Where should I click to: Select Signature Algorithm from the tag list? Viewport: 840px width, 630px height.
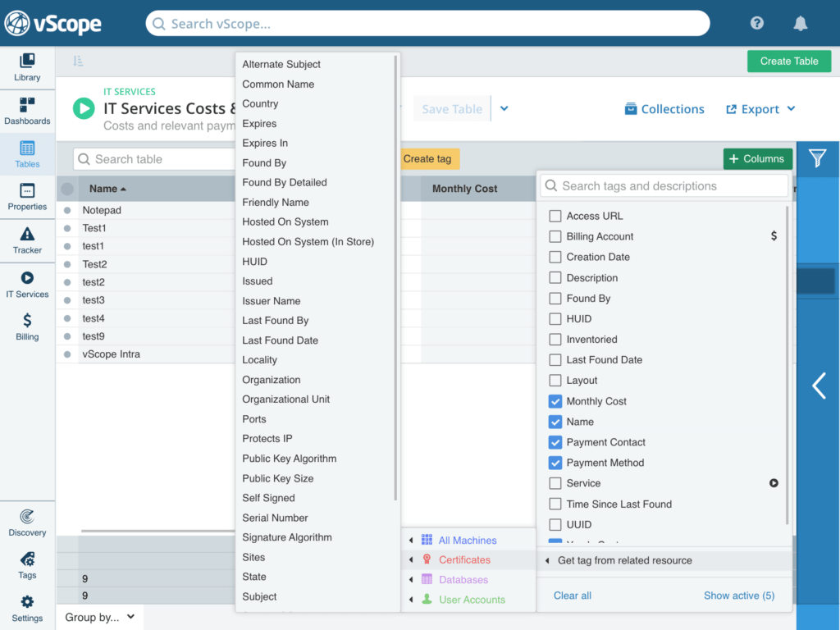[x=286, y=537]
